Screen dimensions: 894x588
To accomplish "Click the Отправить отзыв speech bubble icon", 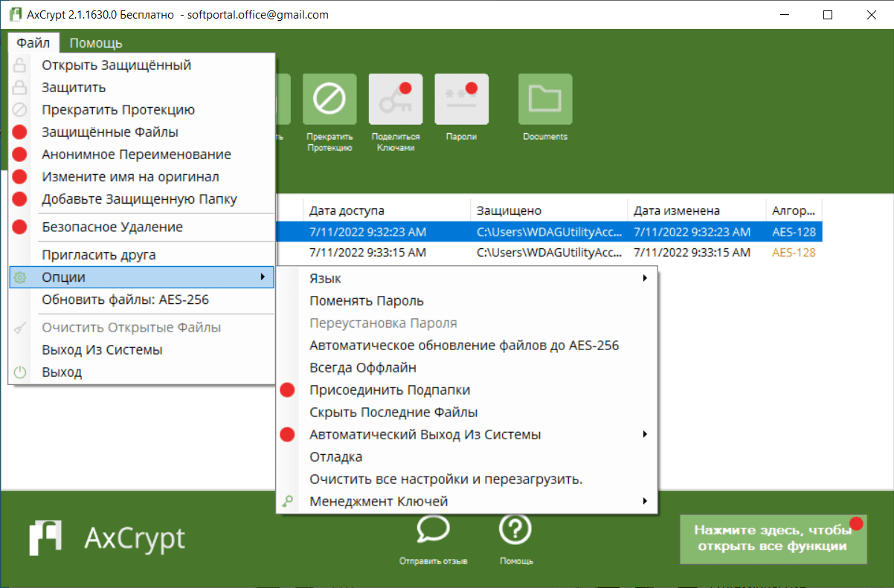I will pos(433,530).
